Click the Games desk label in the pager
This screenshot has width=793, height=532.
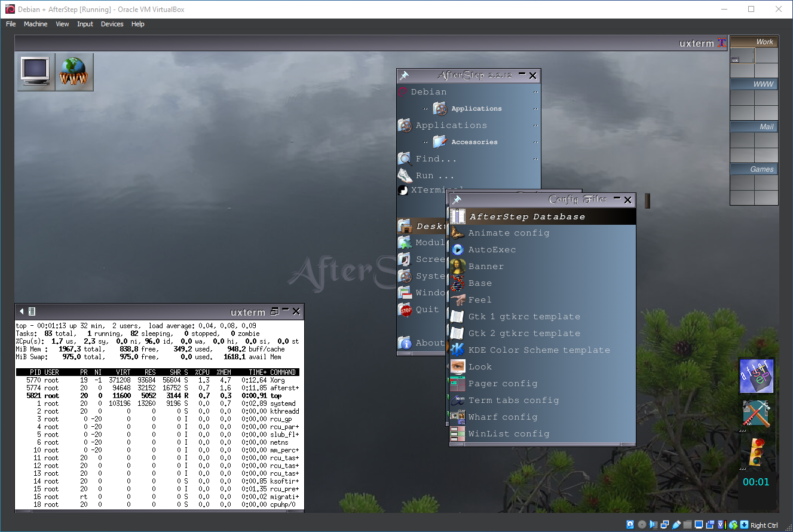754,170
